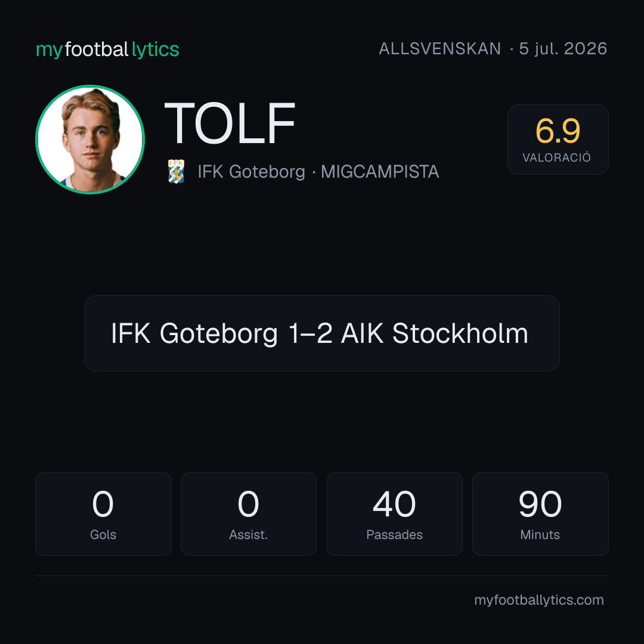This screenshot has width=644, height=644.
Task: Select the Gols stat card
Action: click(103, 514)
